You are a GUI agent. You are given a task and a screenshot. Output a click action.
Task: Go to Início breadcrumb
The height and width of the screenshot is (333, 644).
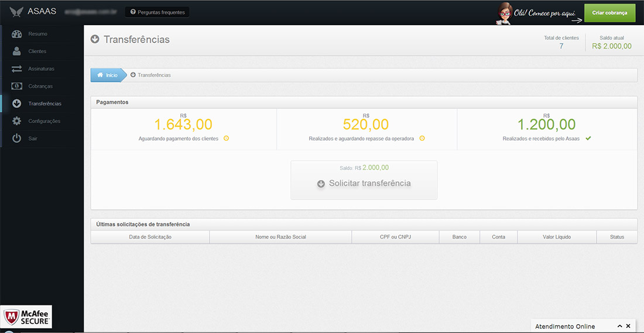(x=108, y=75)
